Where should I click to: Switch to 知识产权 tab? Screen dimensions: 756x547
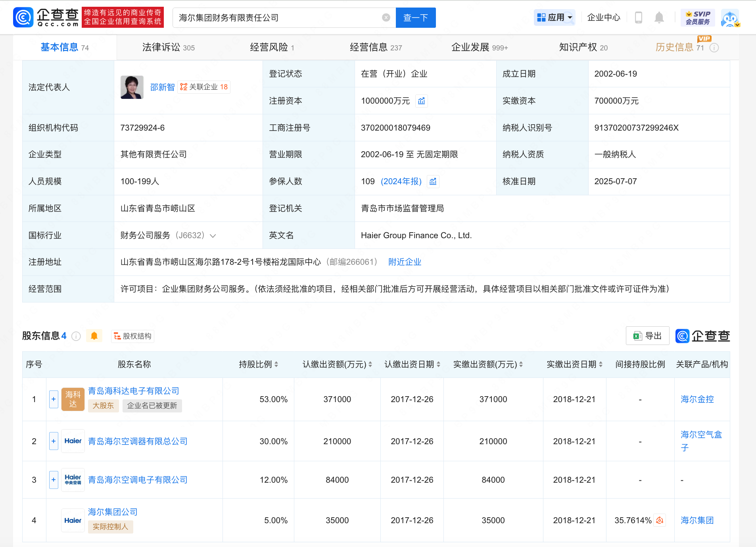point(583,48)
